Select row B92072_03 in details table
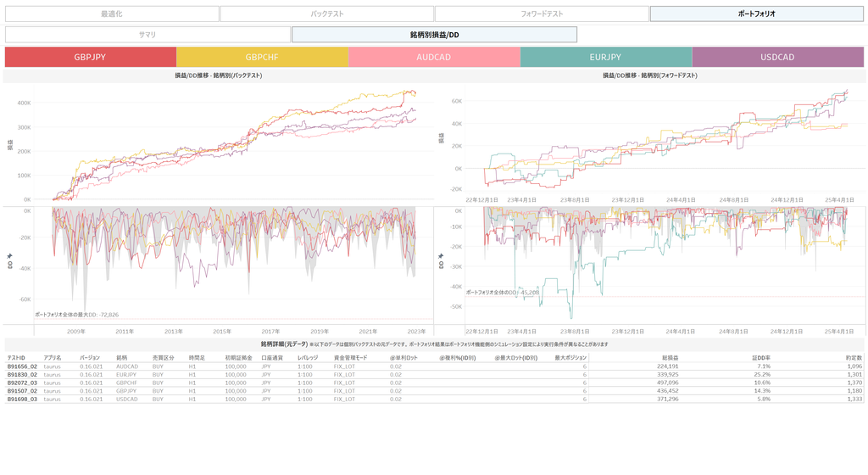868x475 pixels. 22,383
